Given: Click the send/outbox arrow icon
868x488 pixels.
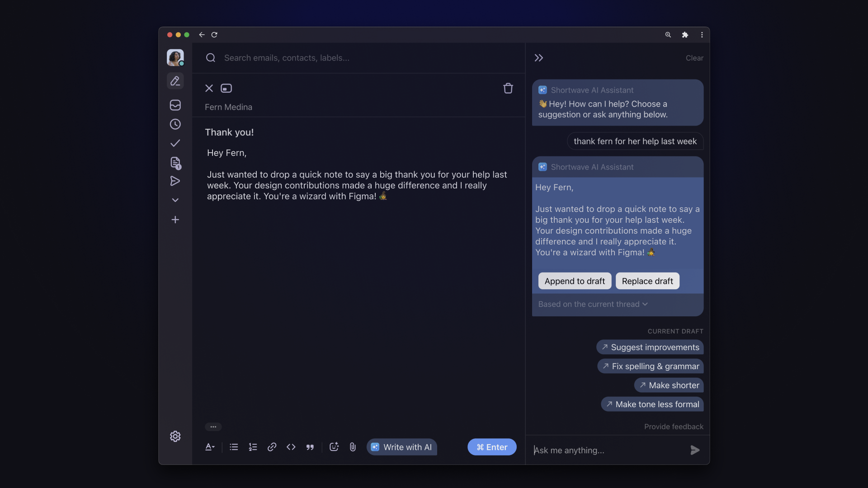Looking at the screenshot, I should tap(175, 182).
